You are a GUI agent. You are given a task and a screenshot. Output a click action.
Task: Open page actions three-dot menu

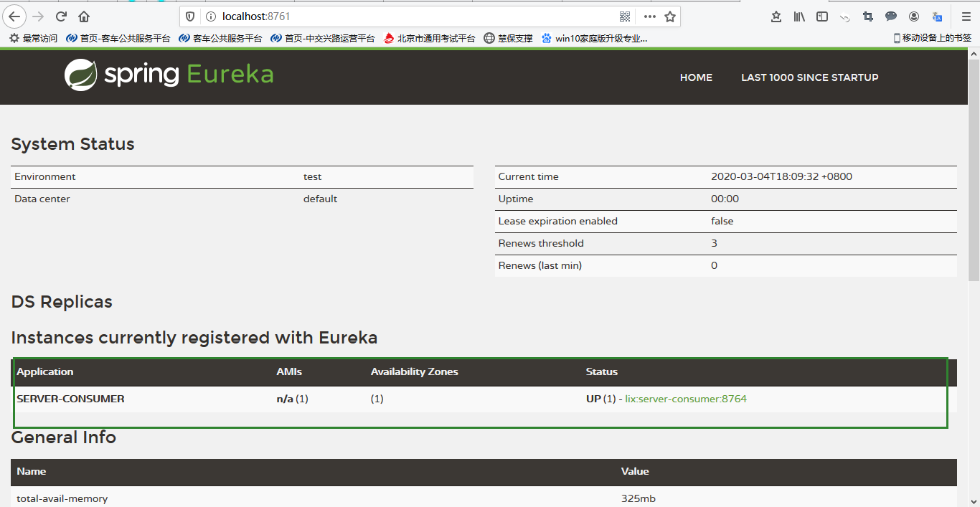tap(649, 16)
